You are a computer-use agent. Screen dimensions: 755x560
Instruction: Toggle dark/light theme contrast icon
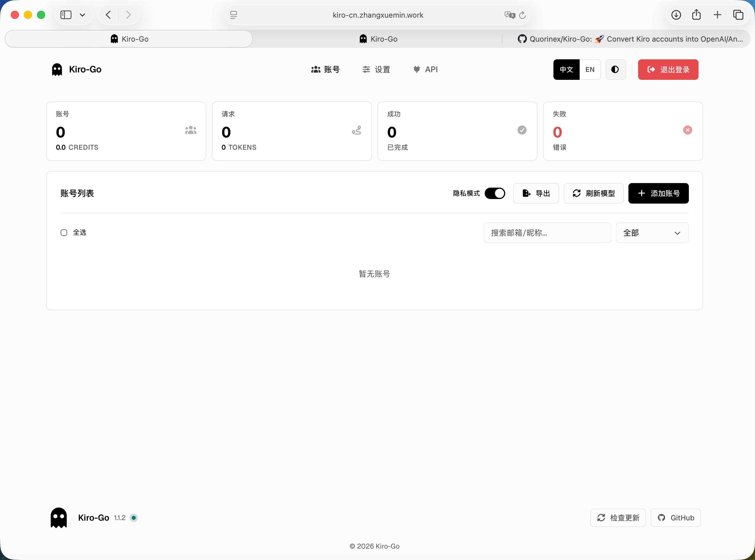tap(615, 70)
